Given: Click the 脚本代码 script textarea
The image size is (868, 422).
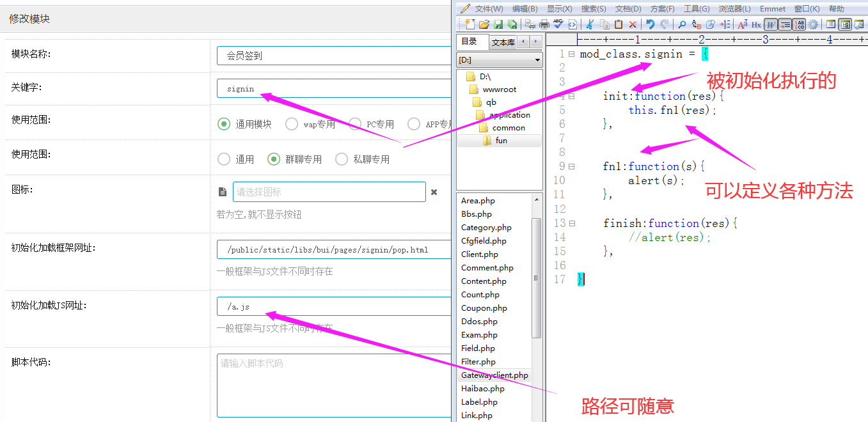Looking at the screenshot, I should pos(334,385).
